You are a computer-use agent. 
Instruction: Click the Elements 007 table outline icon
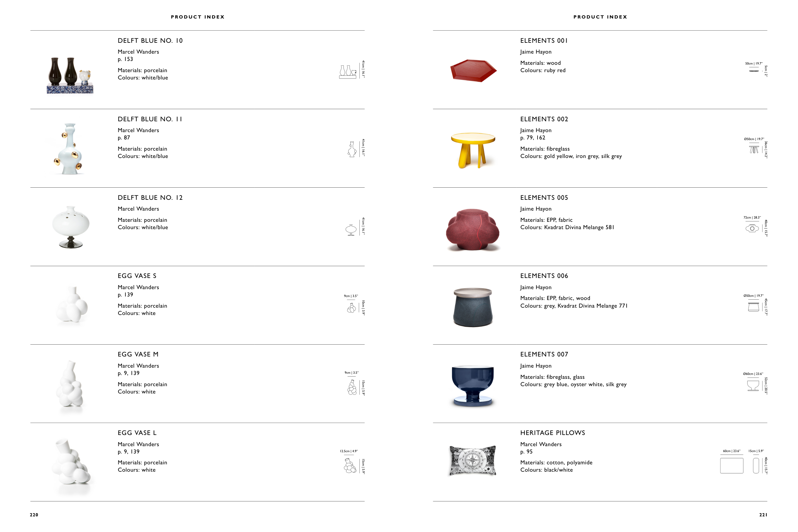[753, 386]
